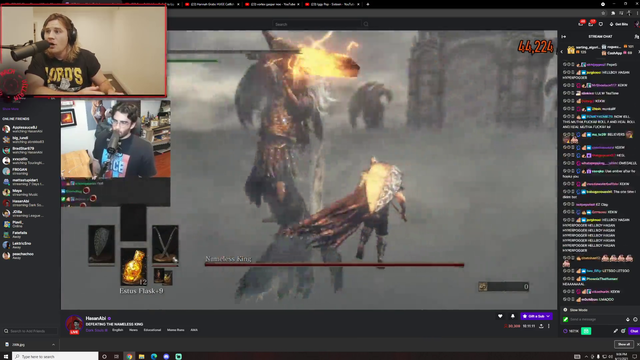Select the Meme Runs tag
Screen dimensions: 640x360
[x=176, y=330]
